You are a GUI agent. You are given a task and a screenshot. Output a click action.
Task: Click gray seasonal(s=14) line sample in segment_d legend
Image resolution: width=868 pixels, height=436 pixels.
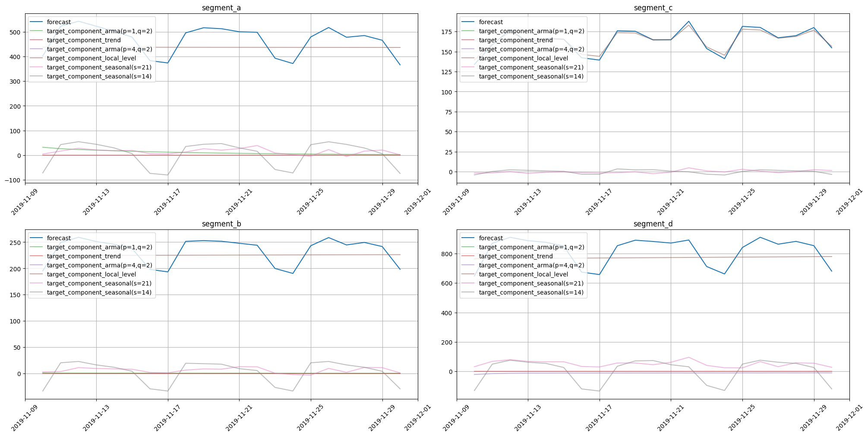[x=468, y=292]
